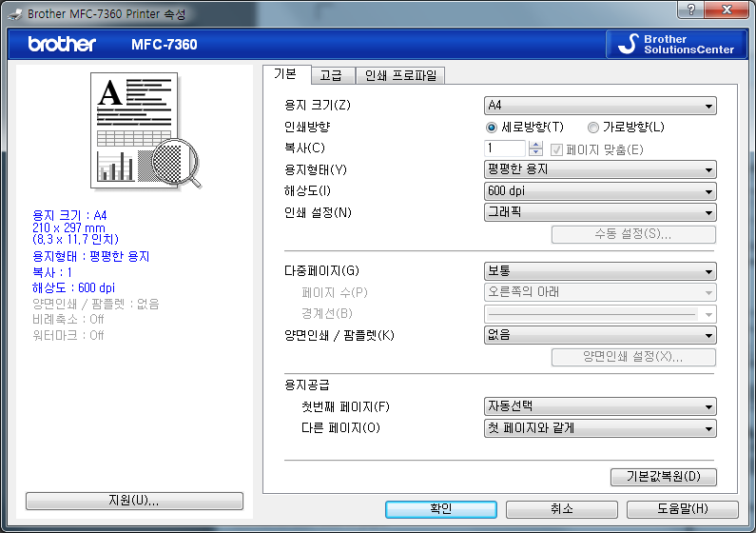Click the '해상도 : 600 dpi' summary text

click(x=73, y=288)
